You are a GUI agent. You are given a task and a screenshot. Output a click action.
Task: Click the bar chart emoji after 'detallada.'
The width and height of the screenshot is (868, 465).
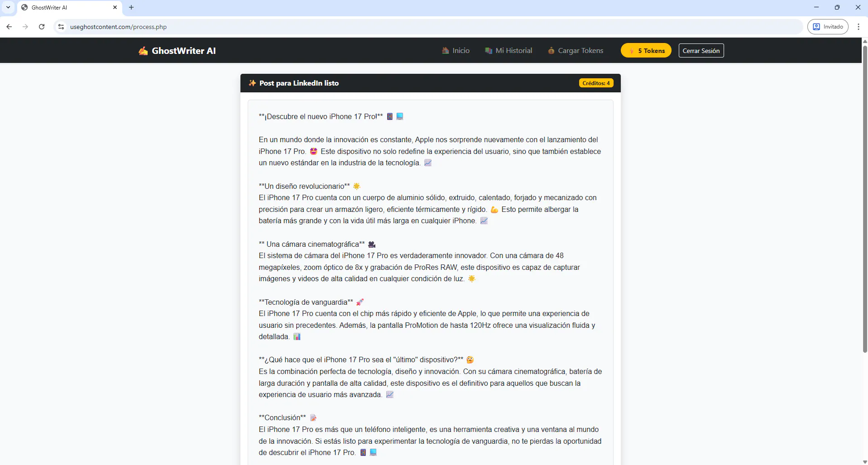click(x=297, y=336)
